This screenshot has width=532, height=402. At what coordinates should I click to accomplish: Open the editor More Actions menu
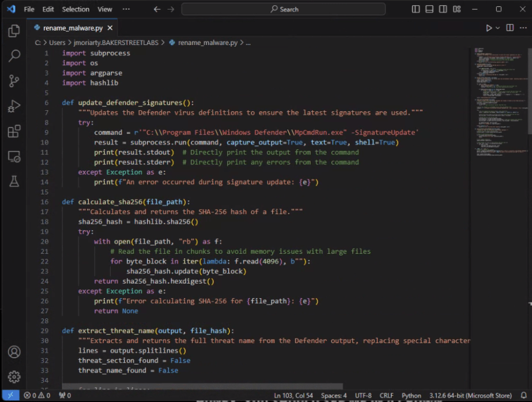pyautogui.click(x=524, y=27)
